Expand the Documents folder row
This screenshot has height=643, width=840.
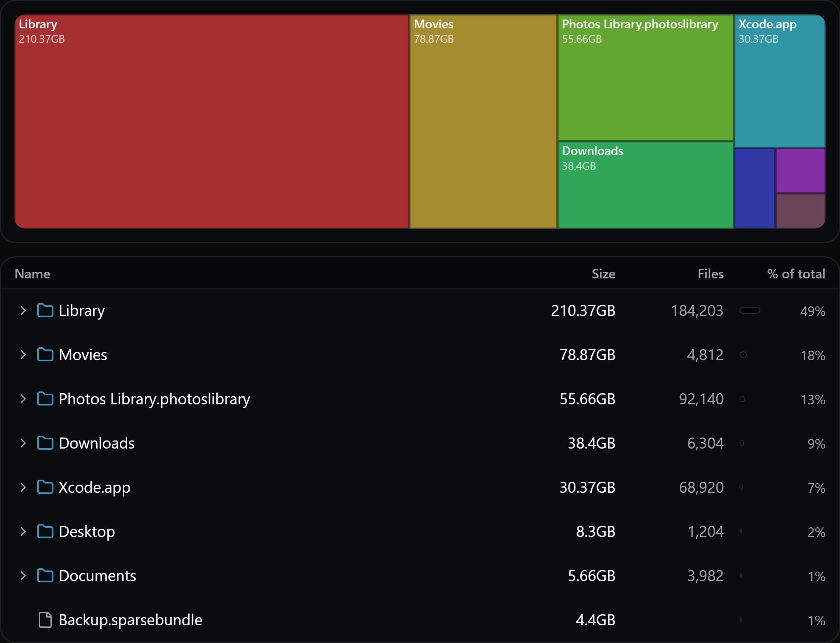coord(23,576)
